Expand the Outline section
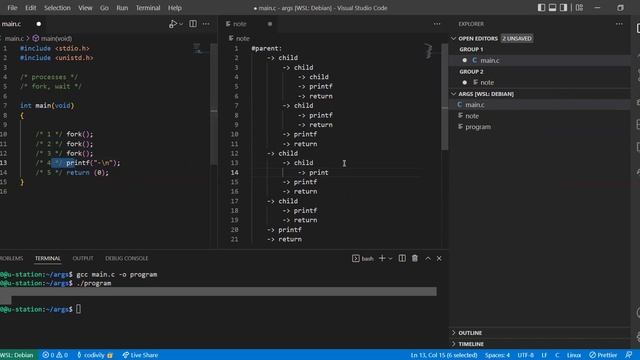 click(470, 333)
